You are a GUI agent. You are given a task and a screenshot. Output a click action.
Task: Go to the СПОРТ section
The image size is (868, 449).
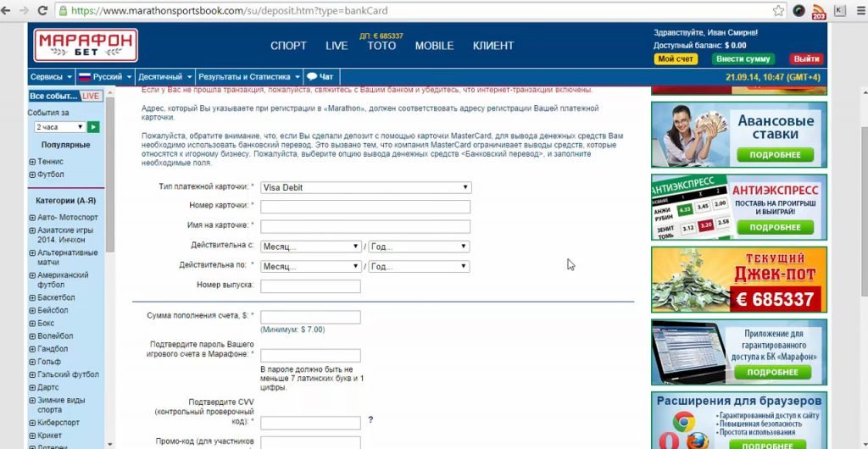point(288,46)
